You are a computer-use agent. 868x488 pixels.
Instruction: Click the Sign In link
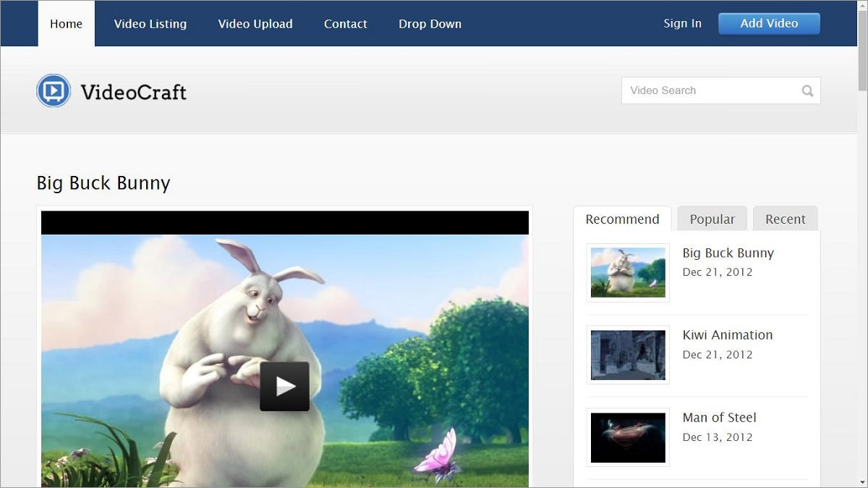point(683,23)
